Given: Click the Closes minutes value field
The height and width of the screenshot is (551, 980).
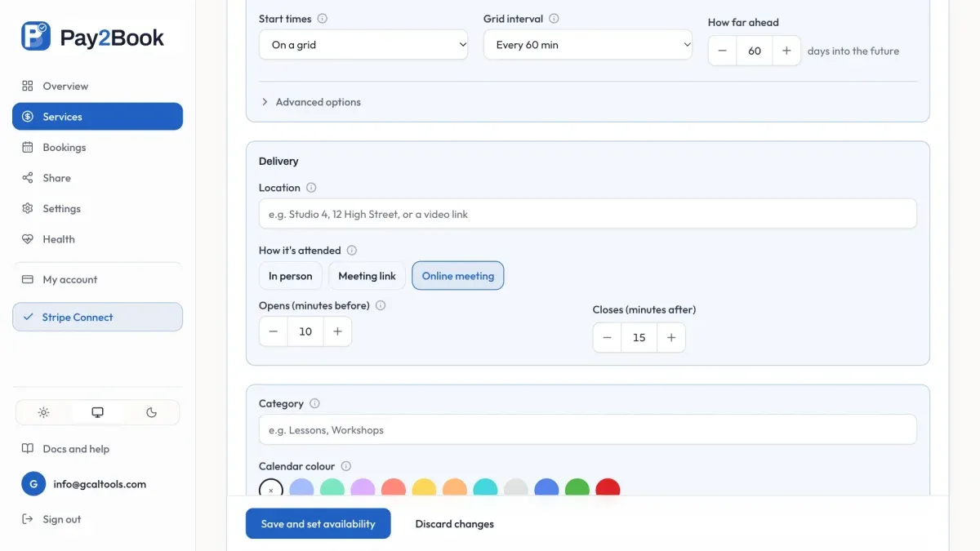Looking at the screenshot, I should (639, 337).
